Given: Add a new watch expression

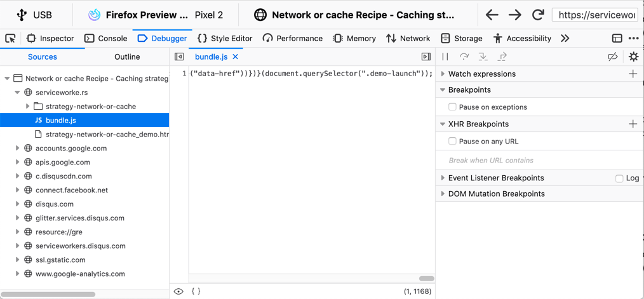Looking at the screenshot, I should point(633,74).
